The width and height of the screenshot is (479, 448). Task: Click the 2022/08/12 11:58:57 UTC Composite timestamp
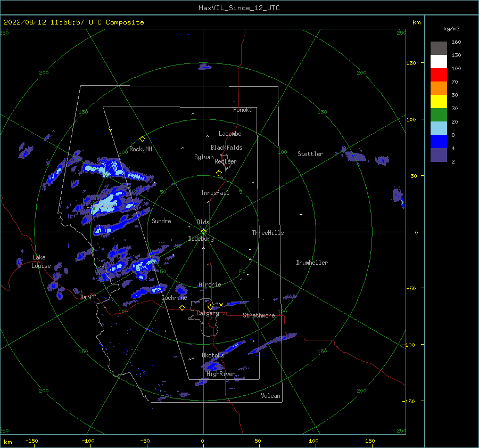(73, 22)
